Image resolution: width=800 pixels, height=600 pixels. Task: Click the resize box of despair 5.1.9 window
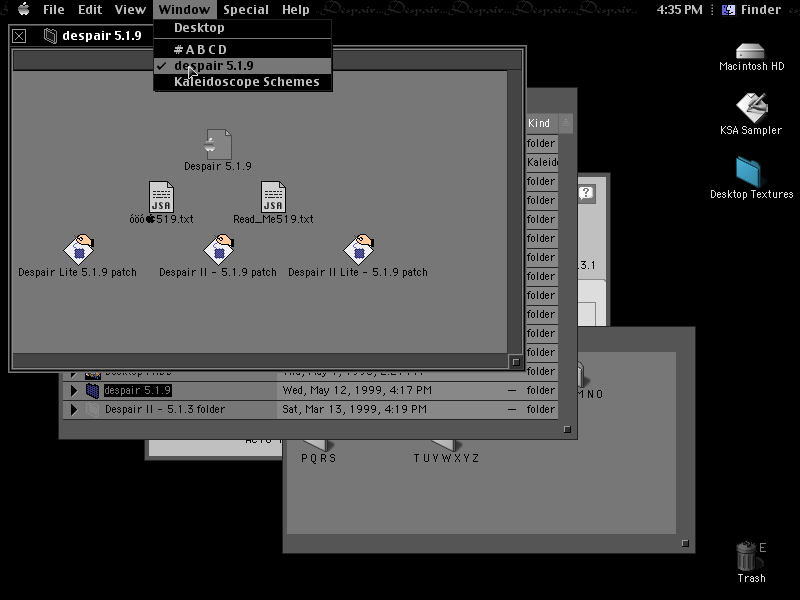[x=515, y=362]
